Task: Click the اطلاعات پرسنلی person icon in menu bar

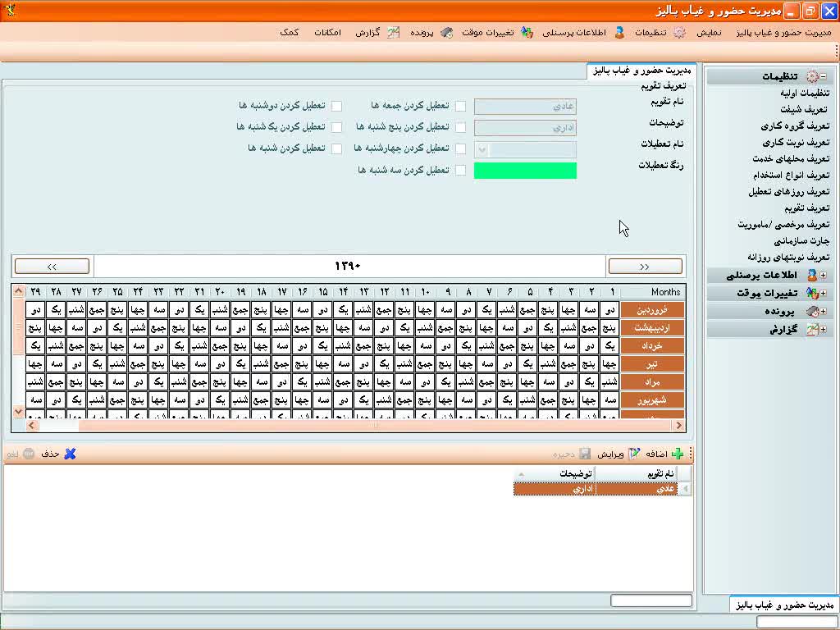Action: click(x=619, y=33)
